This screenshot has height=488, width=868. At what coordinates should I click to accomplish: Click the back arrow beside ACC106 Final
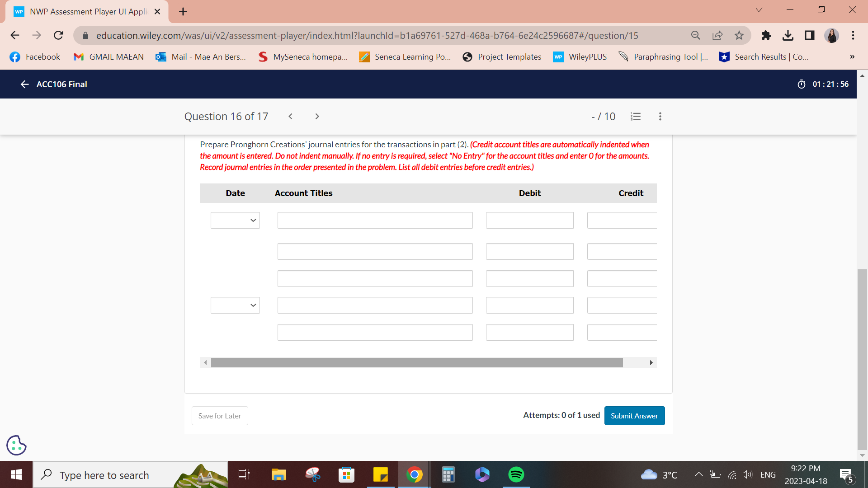pyautogui.click(x=24, y=84)
